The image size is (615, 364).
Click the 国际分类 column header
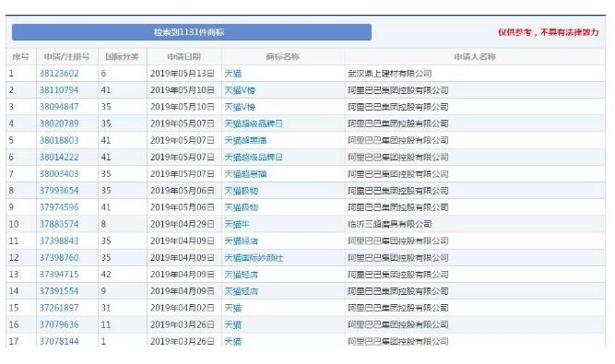coord(122,57)
